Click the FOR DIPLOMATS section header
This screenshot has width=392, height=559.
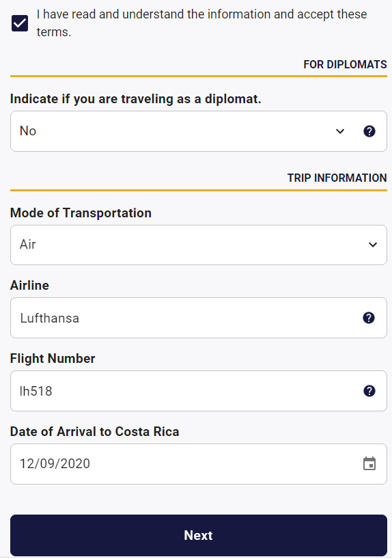(x=345, y=64)
